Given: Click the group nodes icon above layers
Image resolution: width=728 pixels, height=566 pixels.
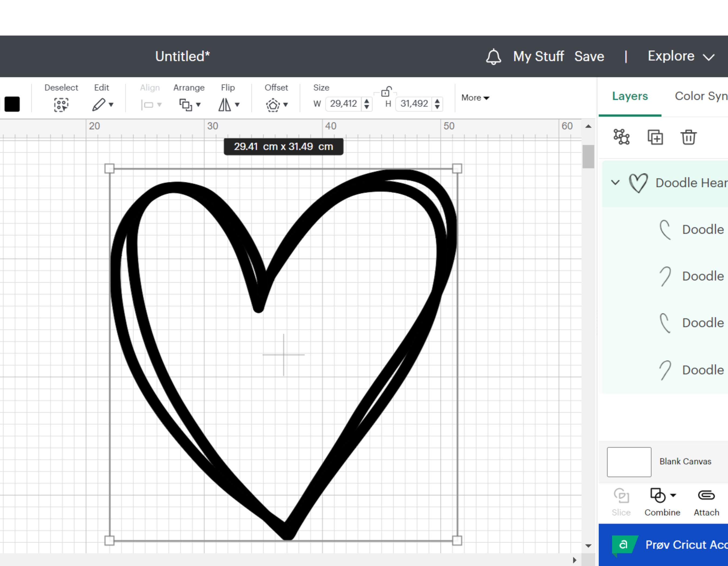Looking at the screenshot, I should [621, 137].
